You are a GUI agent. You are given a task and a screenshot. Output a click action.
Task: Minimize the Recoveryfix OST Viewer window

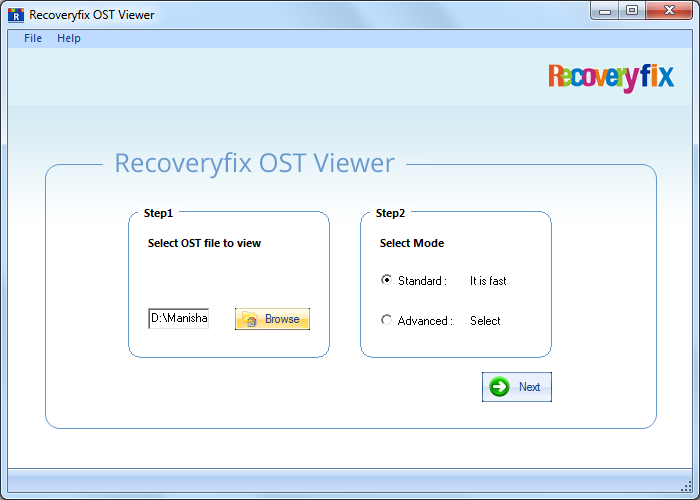click(605, 11)
